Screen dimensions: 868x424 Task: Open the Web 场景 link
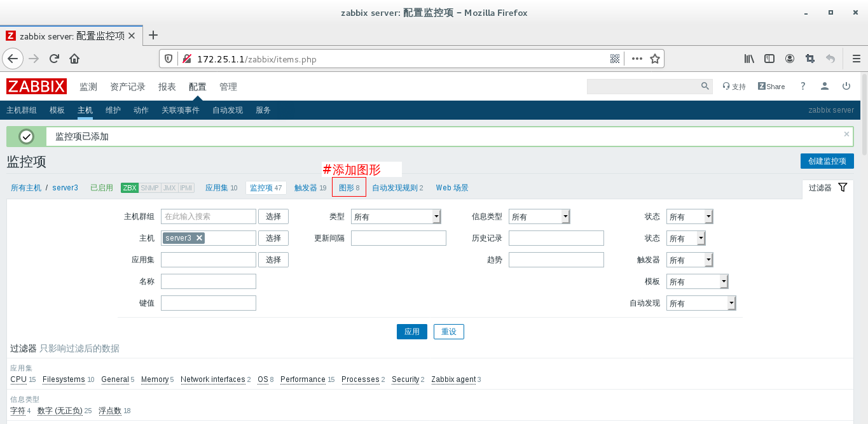tap(452, 188)
